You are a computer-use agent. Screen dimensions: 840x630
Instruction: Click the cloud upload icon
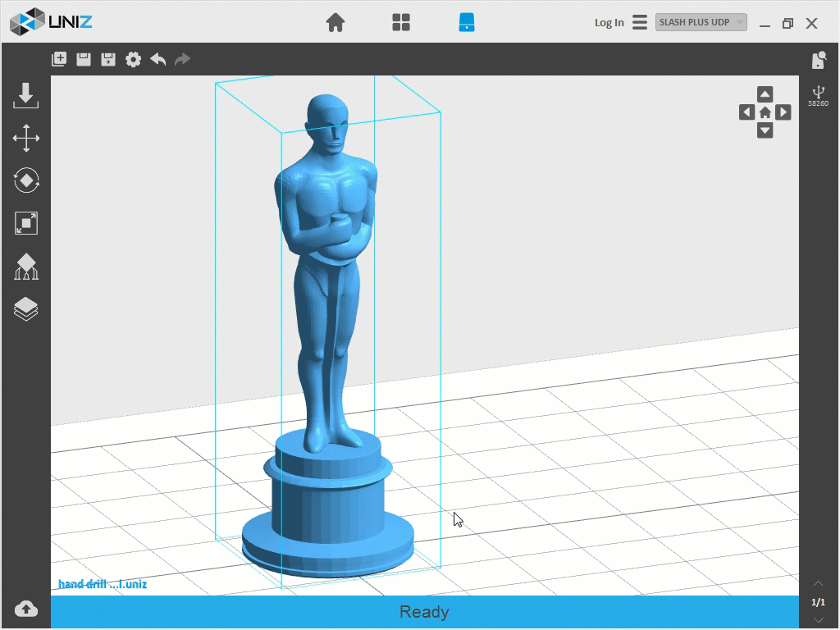[x=25, y=609]
